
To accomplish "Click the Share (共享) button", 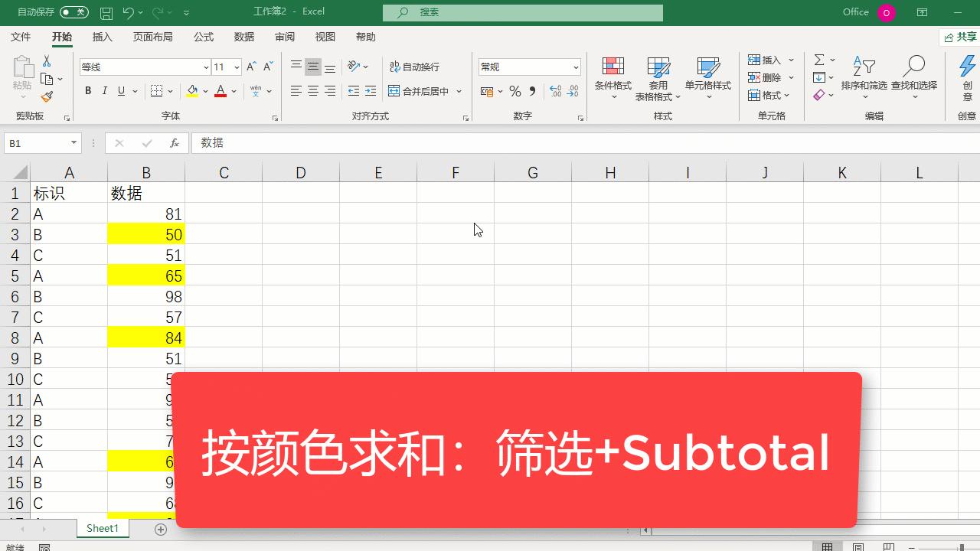I will [960, 37].
